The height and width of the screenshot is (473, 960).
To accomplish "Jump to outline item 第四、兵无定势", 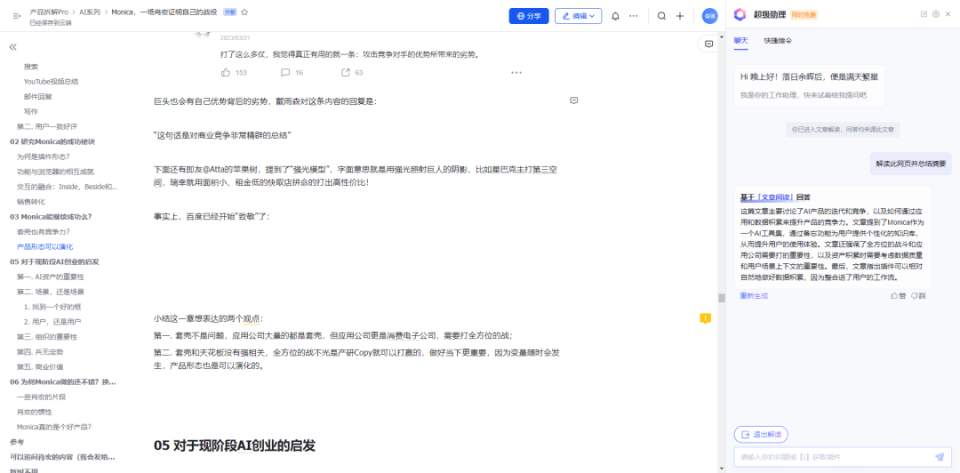I will pyautogui.click(x=40, y=352).
